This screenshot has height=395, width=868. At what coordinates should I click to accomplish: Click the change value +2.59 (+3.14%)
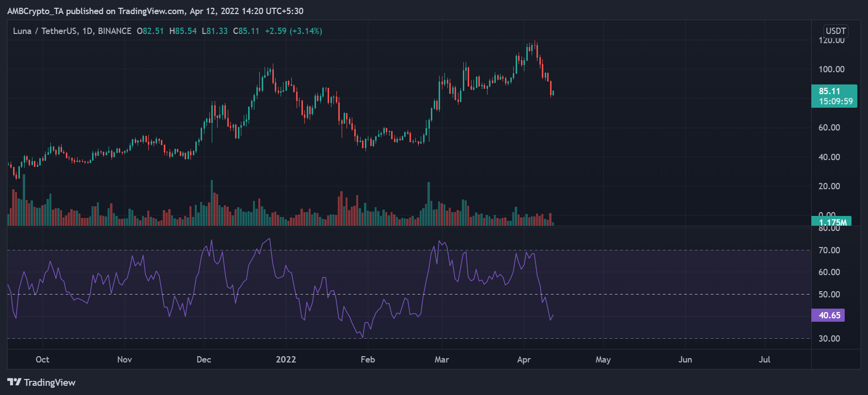(x=293, y=31)
